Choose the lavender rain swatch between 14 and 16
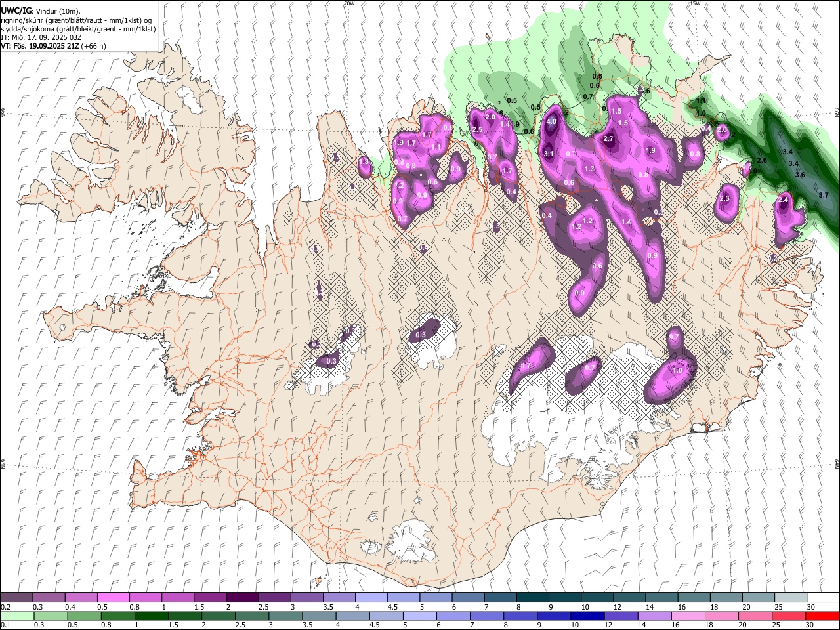 pyautogui.click(x=654, y=616)
